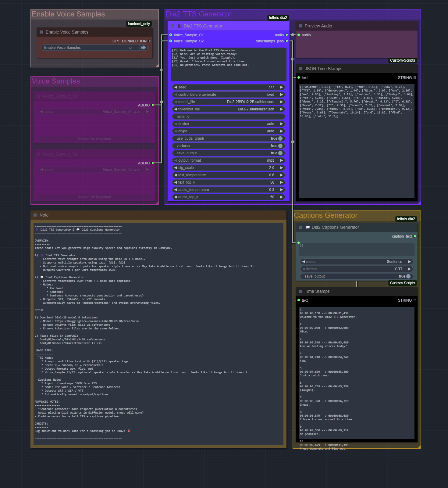Click the STRING grid icon on Time Stamps node

point(415,300)
